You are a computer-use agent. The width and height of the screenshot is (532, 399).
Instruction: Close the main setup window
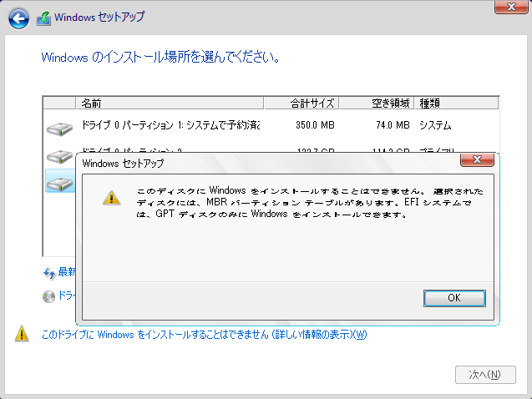(511, 7)
